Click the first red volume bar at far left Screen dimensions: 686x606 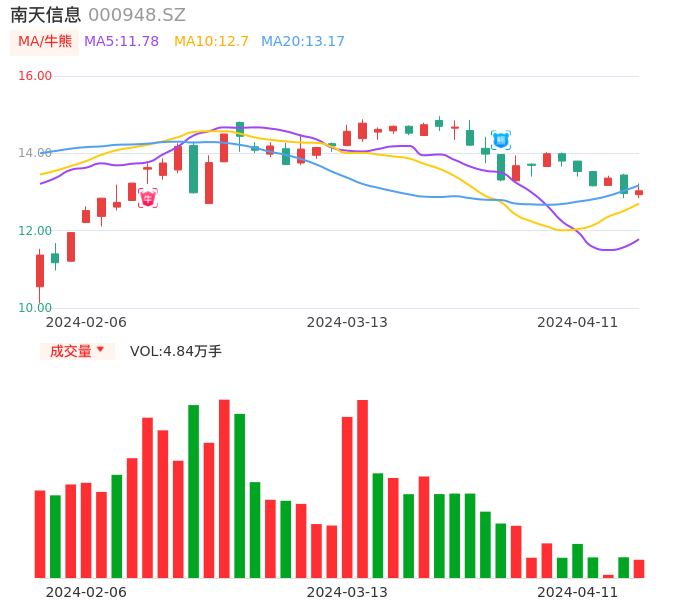[x=40, y=534]
